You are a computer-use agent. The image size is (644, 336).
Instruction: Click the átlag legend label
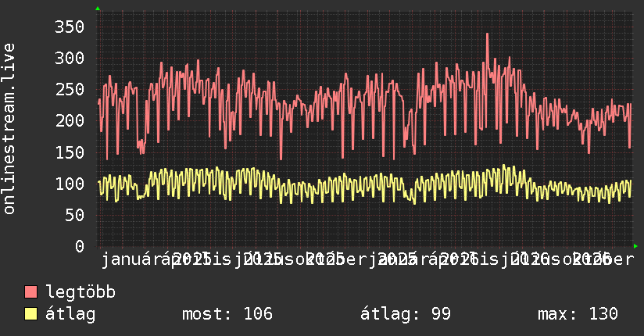(70, 314)
